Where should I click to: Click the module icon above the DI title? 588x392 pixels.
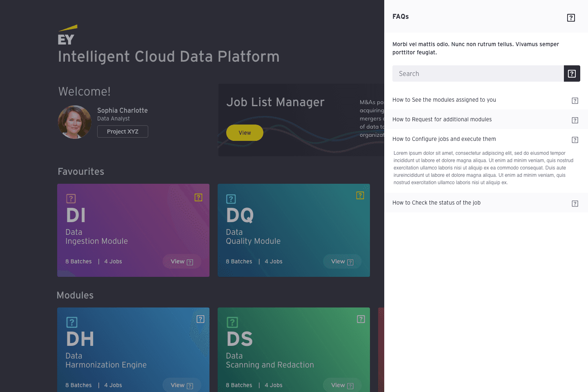[x=71, y=199]
